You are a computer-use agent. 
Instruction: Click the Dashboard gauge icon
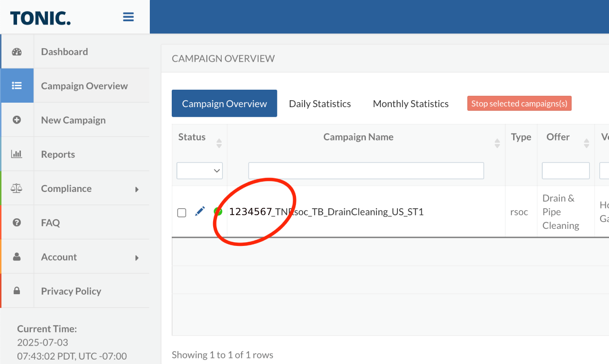17,52
